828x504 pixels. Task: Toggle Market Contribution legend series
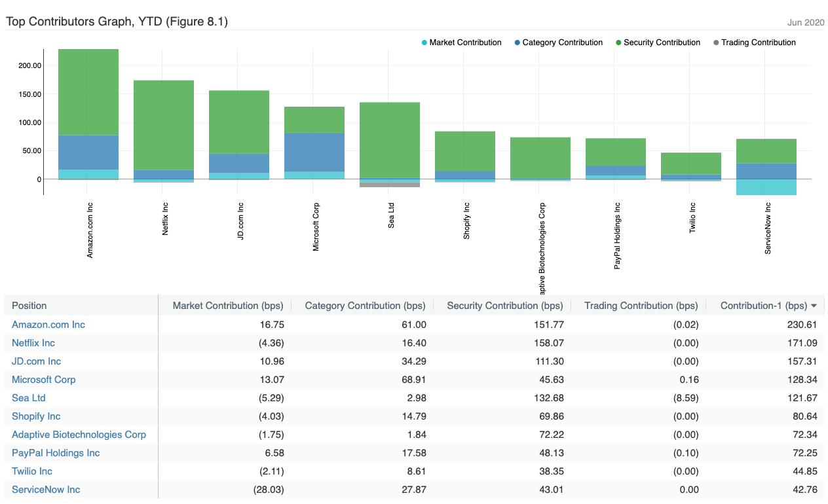tap(461, 43)
